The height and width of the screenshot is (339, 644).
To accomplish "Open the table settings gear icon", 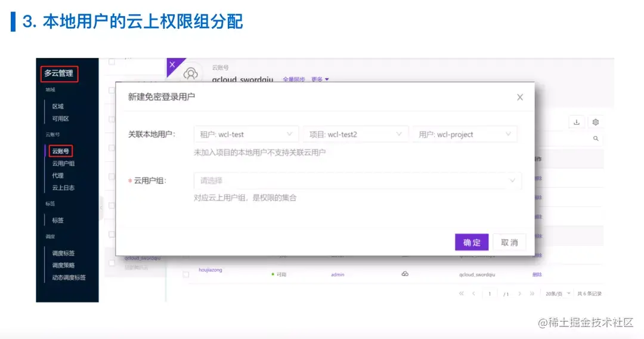I will [x=596, y=122].
